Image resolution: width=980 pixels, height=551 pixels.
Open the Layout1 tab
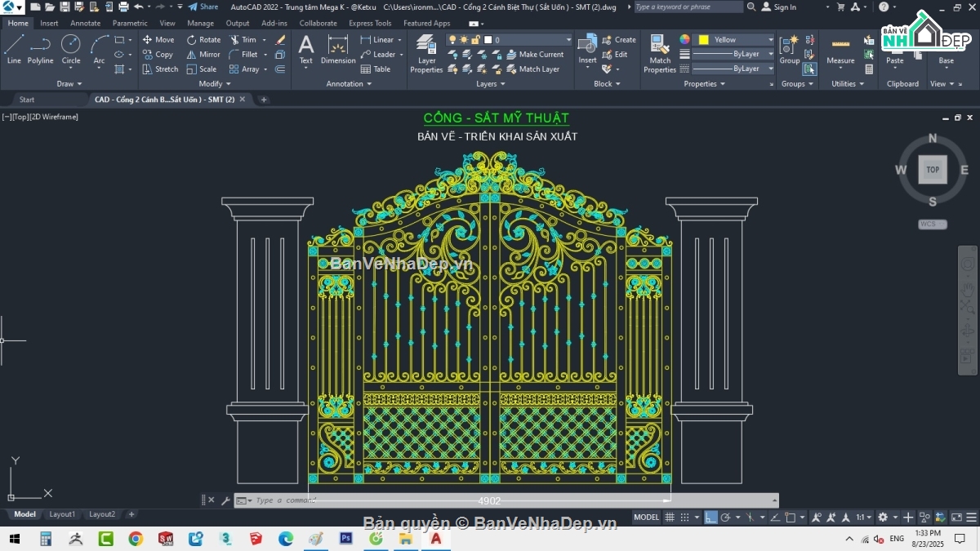62,514
